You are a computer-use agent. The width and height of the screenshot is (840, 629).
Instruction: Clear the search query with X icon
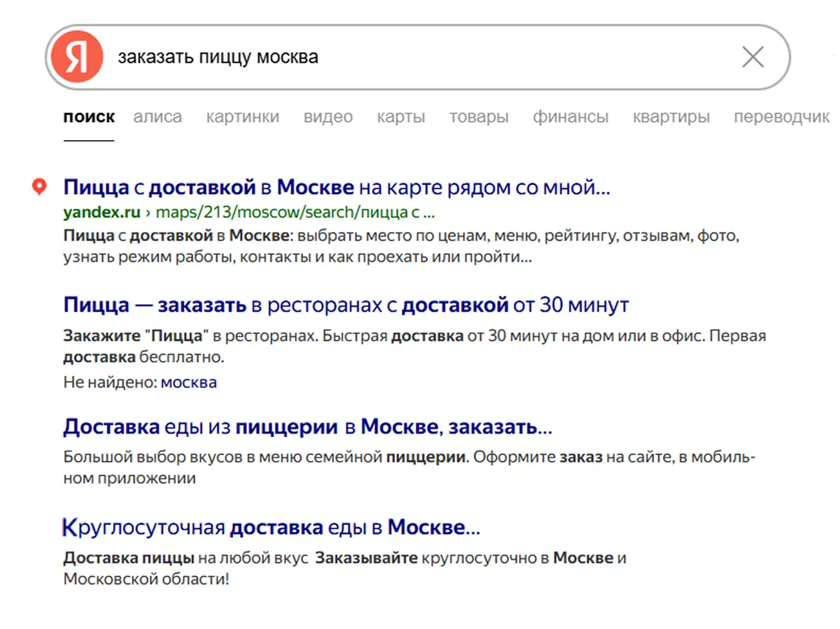753,58
